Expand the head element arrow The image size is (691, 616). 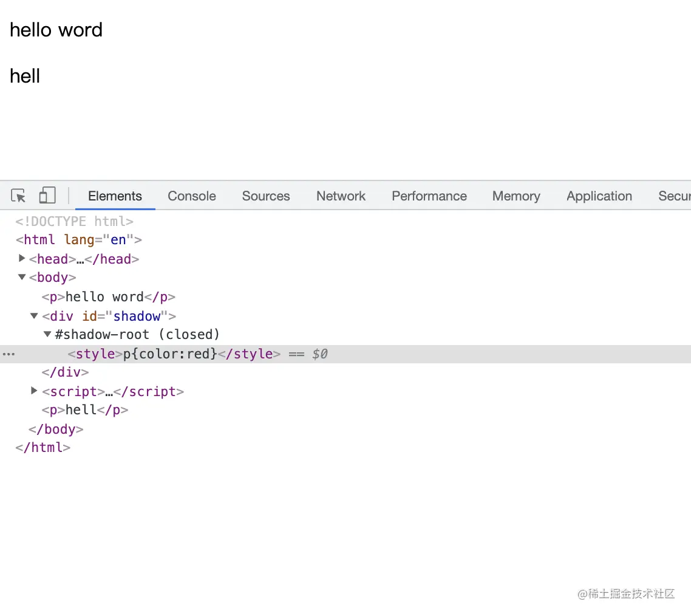pos(22,258)
